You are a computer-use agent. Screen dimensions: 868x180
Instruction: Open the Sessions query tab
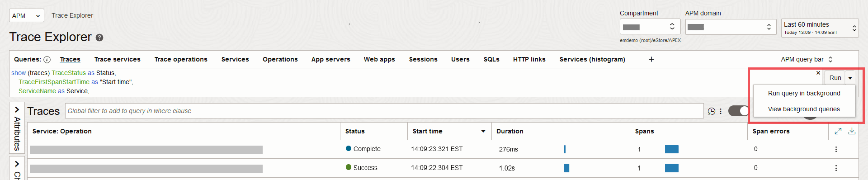click(423, 59)
